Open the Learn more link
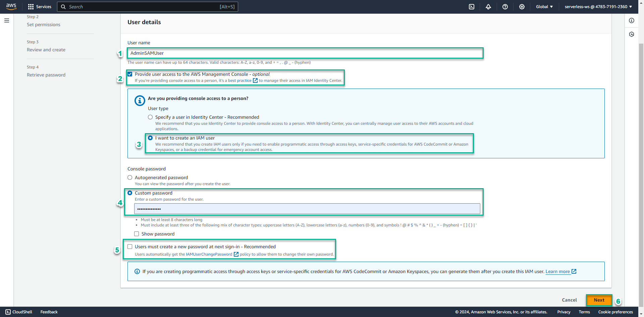 [557, 272]
